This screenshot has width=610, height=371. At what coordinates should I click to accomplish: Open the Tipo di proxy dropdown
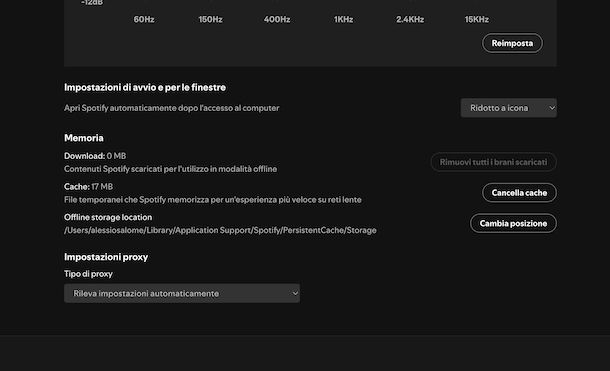182,293
